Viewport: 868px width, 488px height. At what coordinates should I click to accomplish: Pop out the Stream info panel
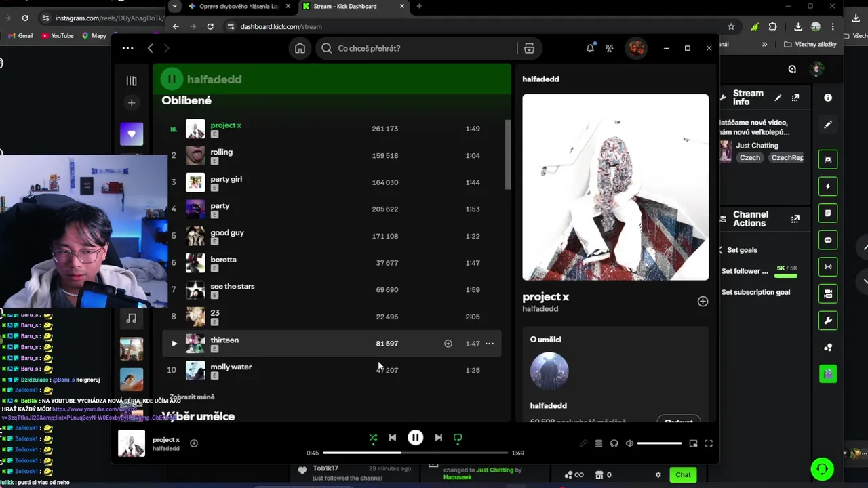[x=795, y=98]
